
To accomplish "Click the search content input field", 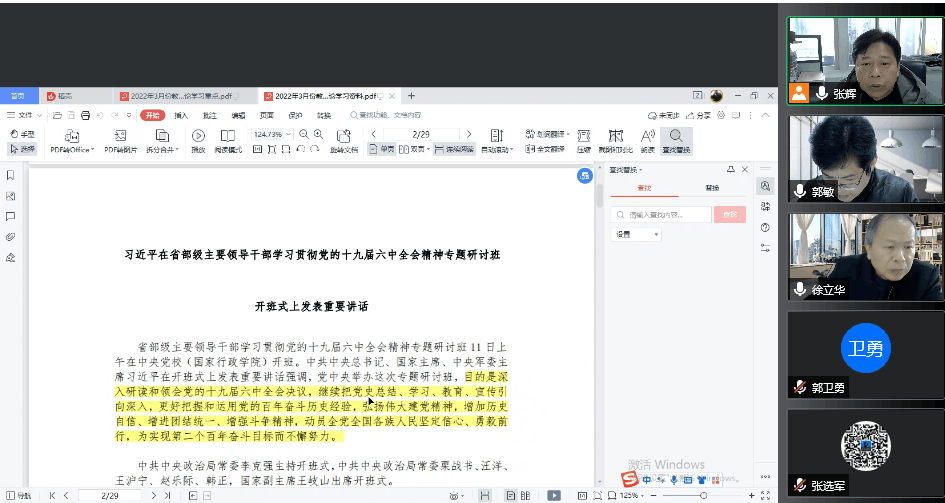I will click(x=661, y=214).
